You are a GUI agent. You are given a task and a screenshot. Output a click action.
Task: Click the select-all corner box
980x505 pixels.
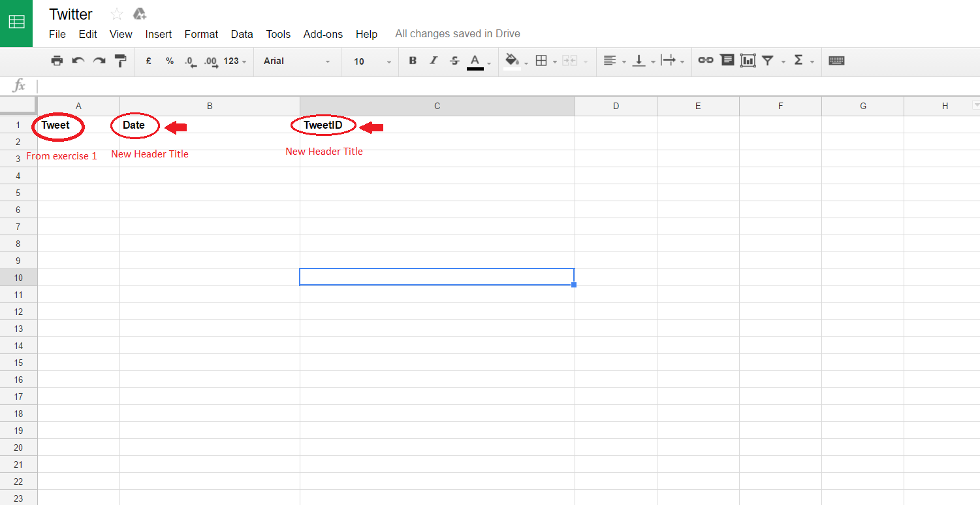tap(18, 105)
